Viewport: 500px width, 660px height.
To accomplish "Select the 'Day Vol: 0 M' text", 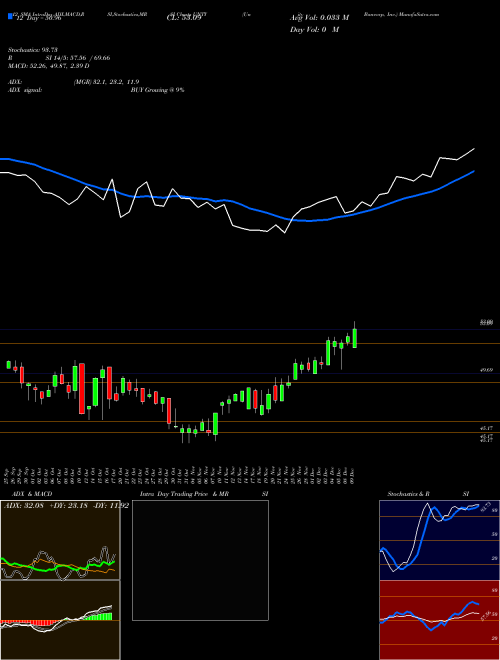I will click(314, 29).
